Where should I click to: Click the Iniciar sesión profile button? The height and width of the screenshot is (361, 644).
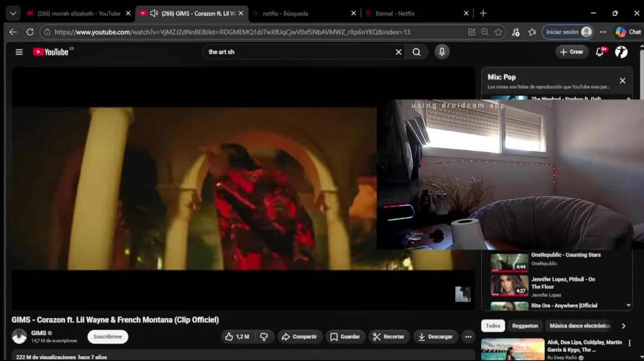568,32
